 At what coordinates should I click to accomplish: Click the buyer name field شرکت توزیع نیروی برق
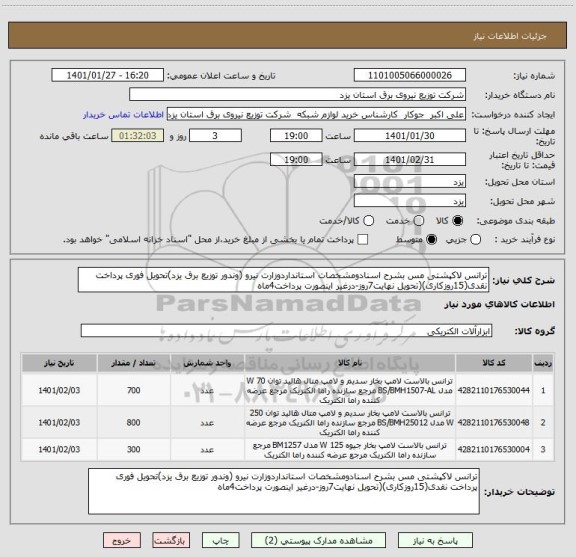(297, 95)
